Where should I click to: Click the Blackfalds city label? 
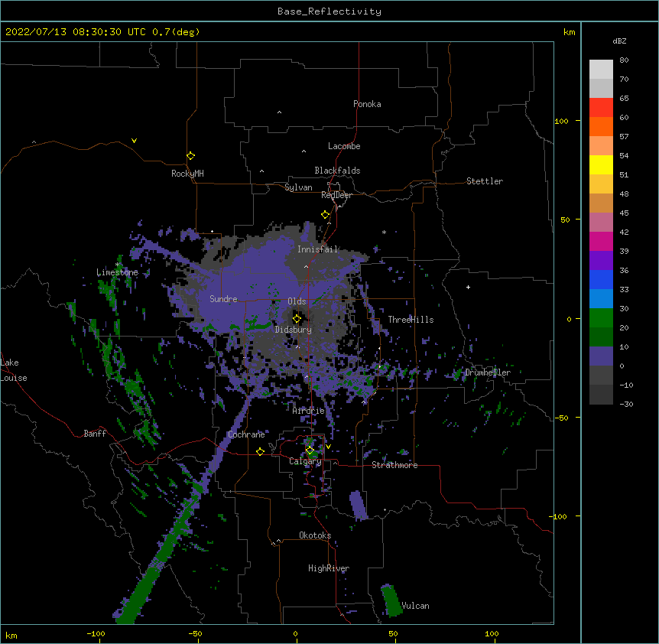(337, 171)
